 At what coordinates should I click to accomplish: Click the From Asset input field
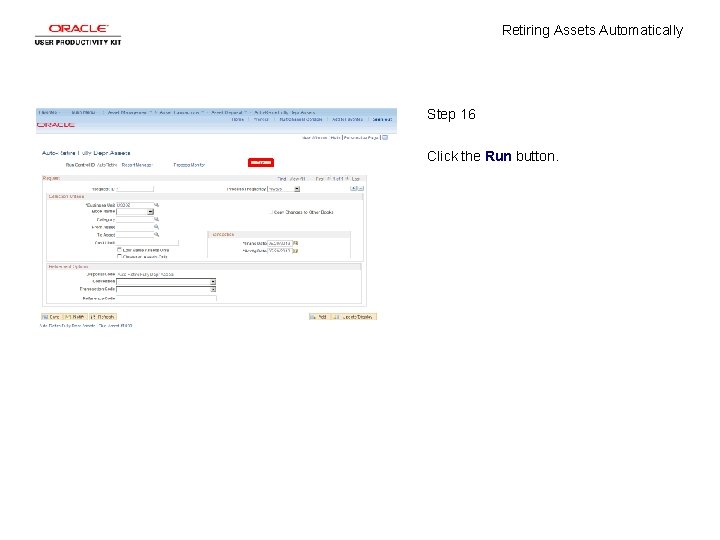click(135, 227)
